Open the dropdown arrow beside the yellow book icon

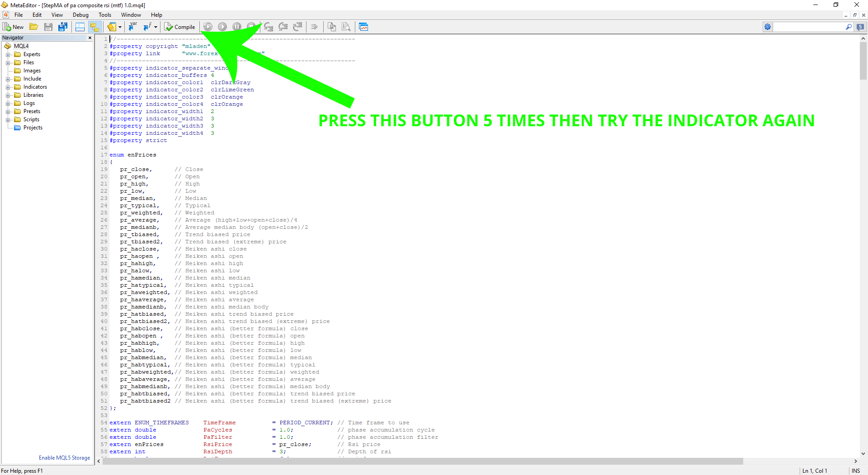(x=120, y=27)
